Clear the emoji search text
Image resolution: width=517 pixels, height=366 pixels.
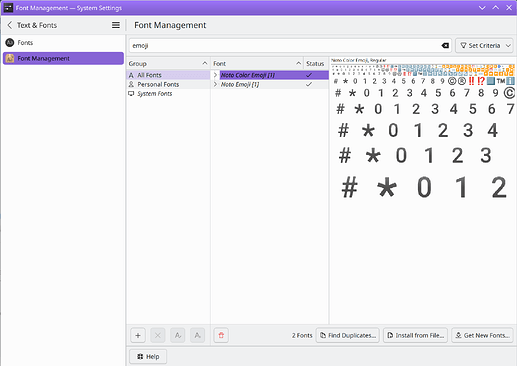(445, 46)
